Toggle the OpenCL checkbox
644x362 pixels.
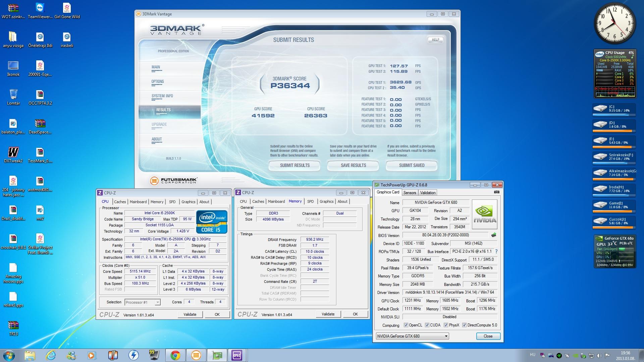406,325
